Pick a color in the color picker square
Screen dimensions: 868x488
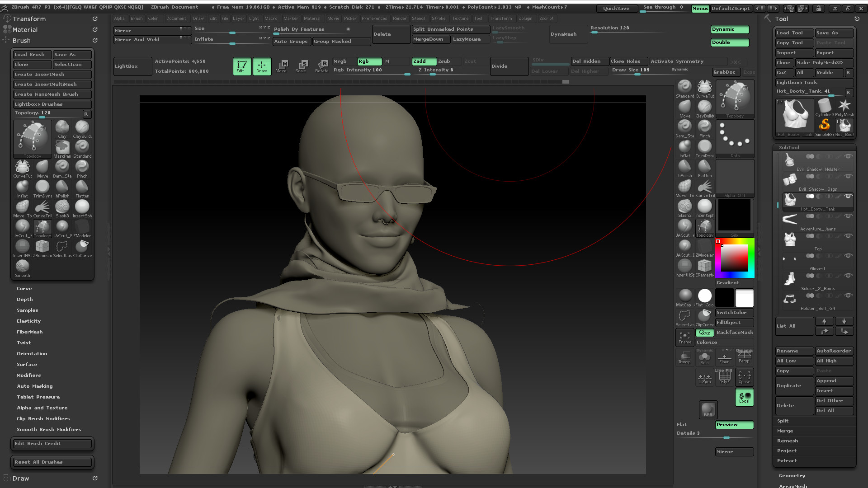point(734,258)
